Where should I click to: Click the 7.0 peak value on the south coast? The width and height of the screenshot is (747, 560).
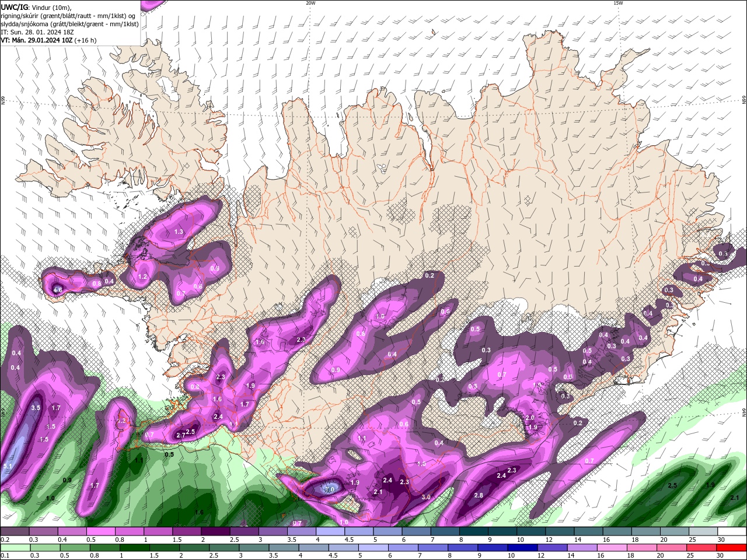coord(330,490)
